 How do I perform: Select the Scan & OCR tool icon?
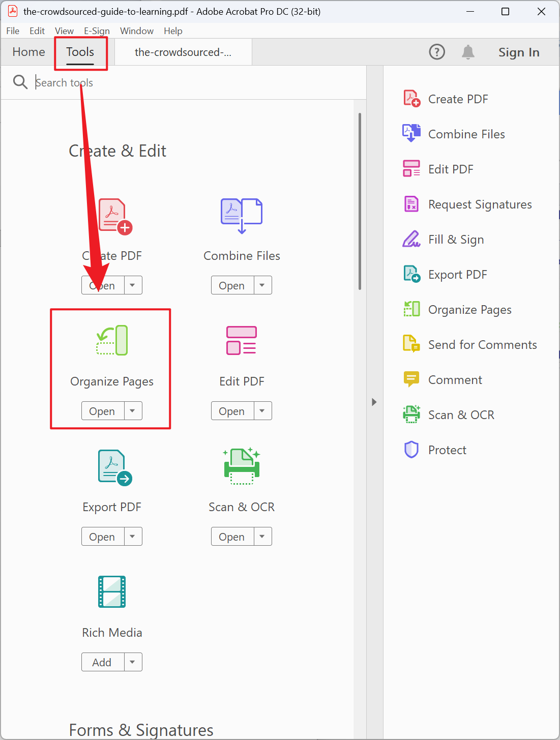[242, 466]
